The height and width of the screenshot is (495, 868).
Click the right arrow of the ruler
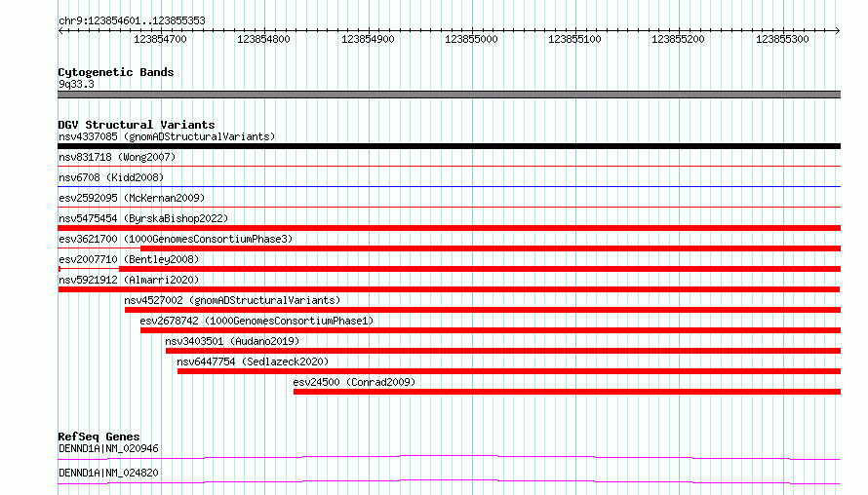[x=837, y=31]
